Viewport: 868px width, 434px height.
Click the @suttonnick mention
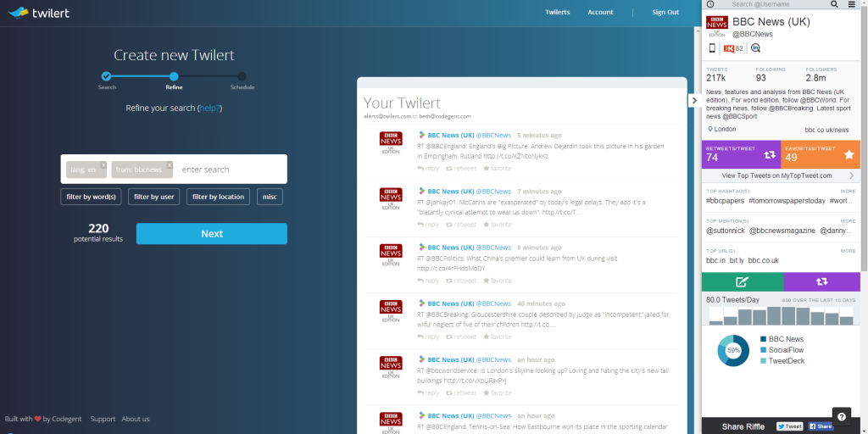pos(726,231)
